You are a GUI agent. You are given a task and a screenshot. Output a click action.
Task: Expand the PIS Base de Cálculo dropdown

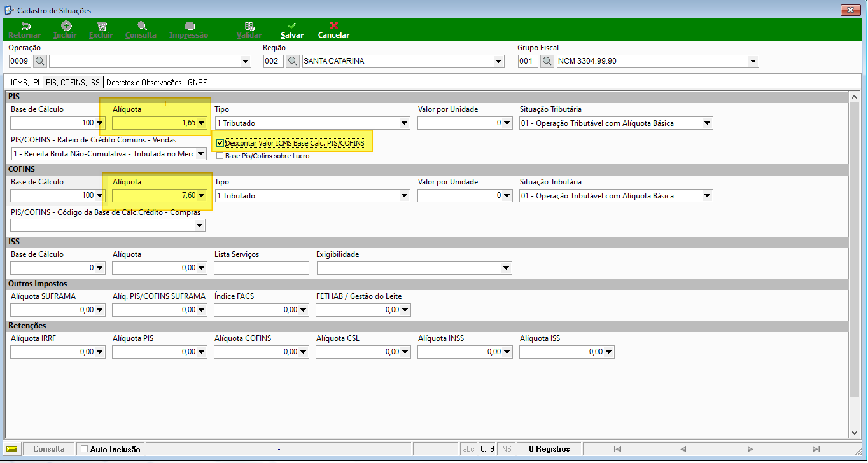click(x=100, y=123)
